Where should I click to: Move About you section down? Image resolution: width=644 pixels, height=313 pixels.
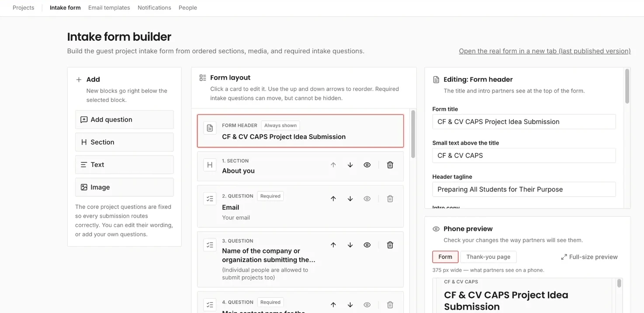[x=350, y=165]
